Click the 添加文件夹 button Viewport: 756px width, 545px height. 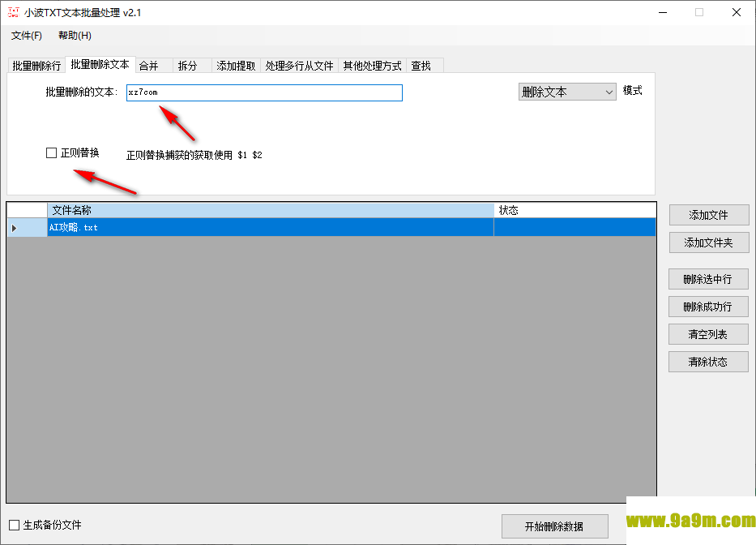pyautogui.click(x=709, y=242)
